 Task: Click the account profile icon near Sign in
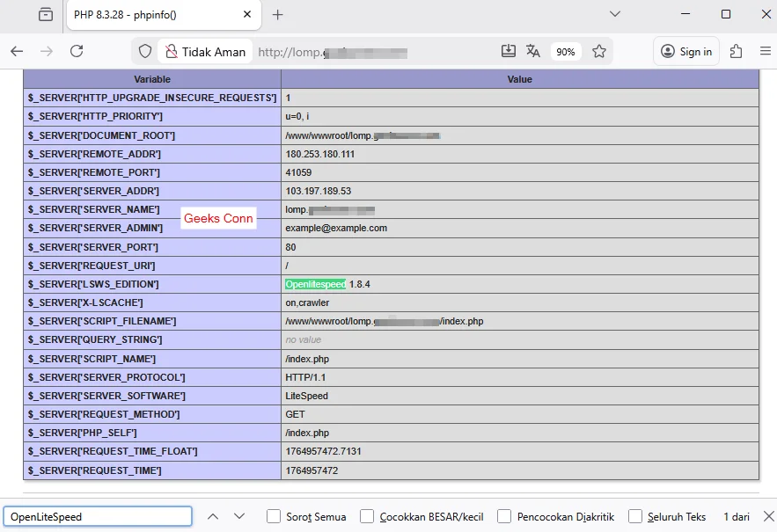[x=668, y=52]
